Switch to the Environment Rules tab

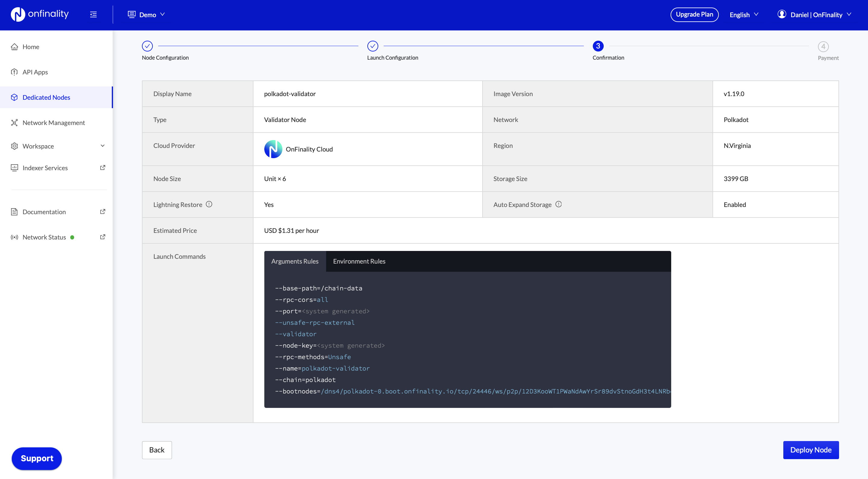(x=359, y=261)
